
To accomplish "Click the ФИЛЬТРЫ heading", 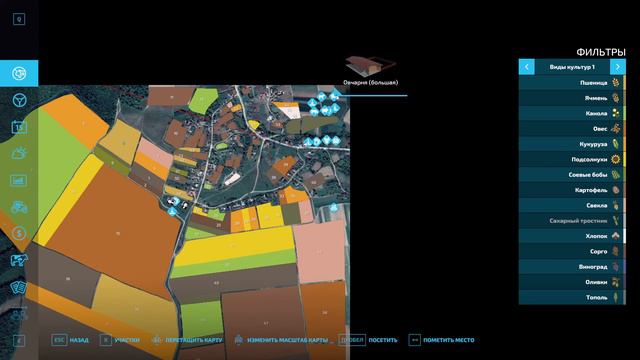I will pos(601,52).
